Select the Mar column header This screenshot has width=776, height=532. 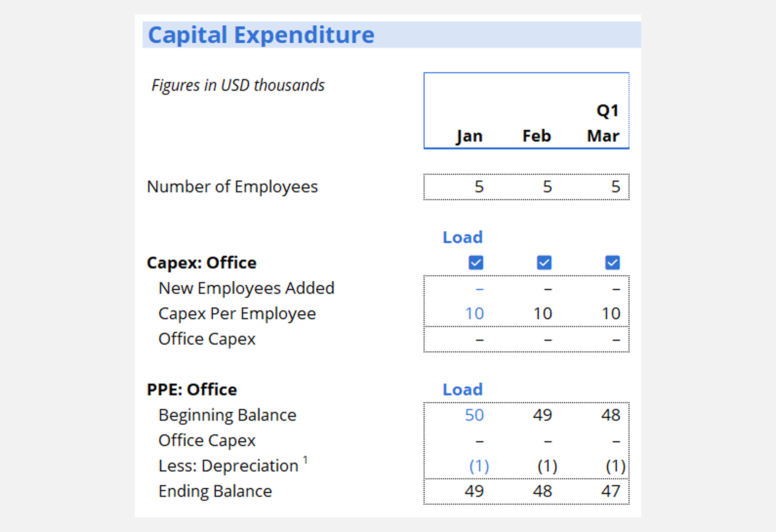(603, 136)
